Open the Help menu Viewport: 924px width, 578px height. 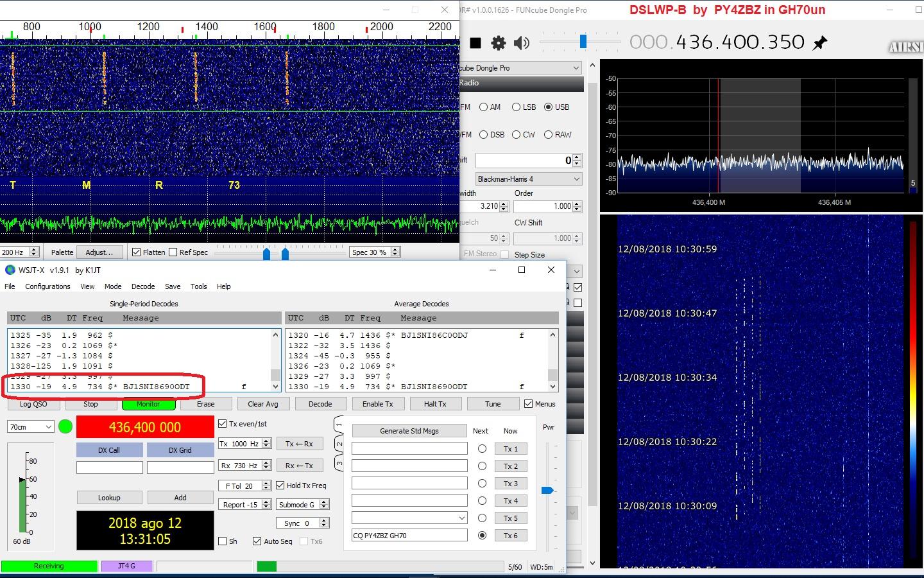tap(223, 286)
